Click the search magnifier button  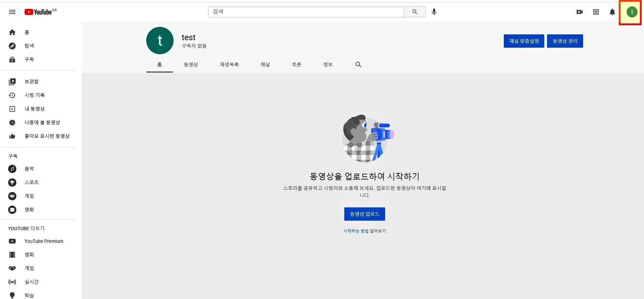(x=415, y=12)
